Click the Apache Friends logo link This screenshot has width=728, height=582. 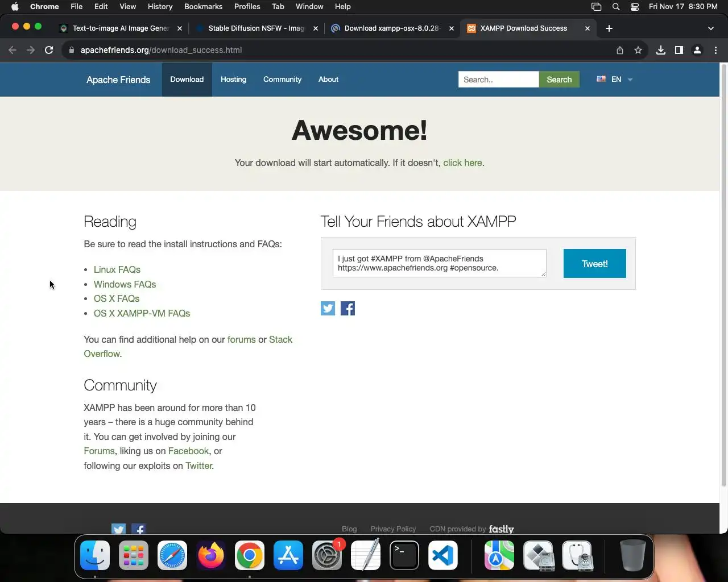coord(118,80)
